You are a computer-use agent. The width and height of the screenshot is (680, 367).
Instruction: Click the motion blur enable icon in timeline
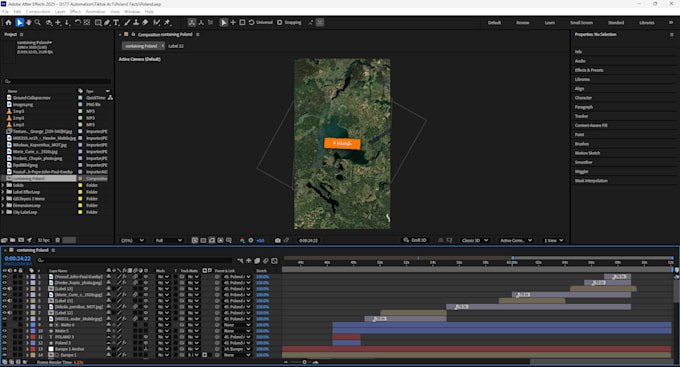pyautogui.click(x=266, y=261)
